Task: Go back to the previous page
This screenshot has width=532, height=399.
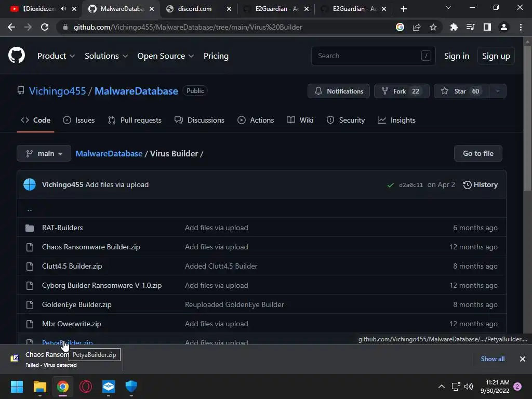Action: pyautogui.click(x=11, y=27)
